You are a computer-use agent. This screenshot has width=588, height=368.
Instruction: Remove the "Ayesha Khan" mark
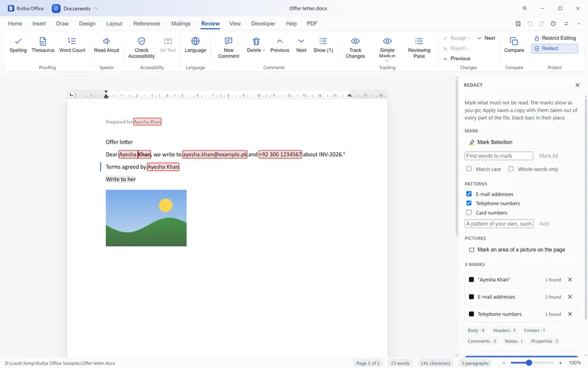point(570,280)
